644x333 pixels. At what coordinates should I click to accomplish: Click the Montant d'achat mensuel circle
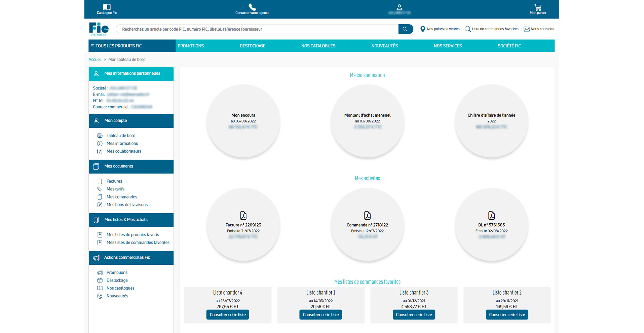[x=367, y=121]
